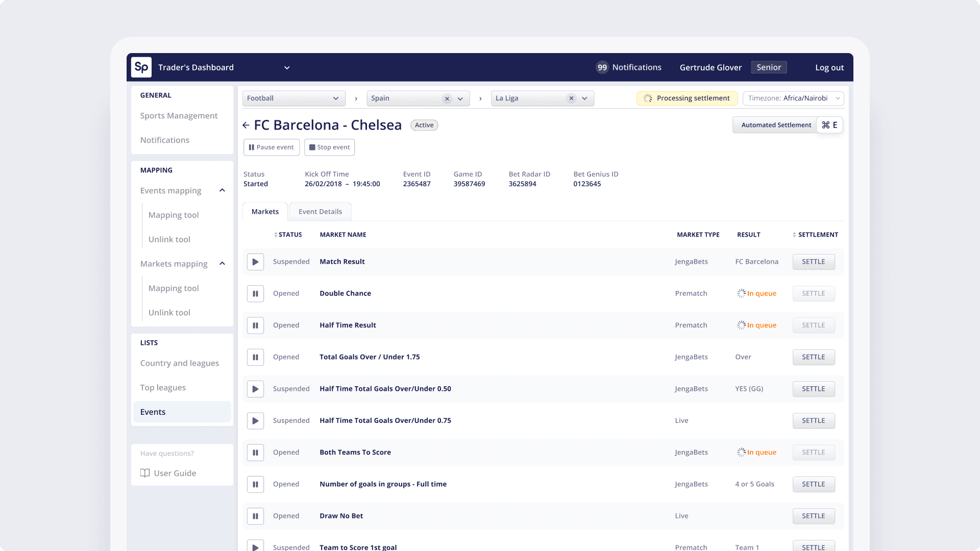Image resolution: width=980 pixels, height=551 pixels.
Task: Open the Timezone Africa/Nairobi dropdown
Action: (x=793, y=98)
